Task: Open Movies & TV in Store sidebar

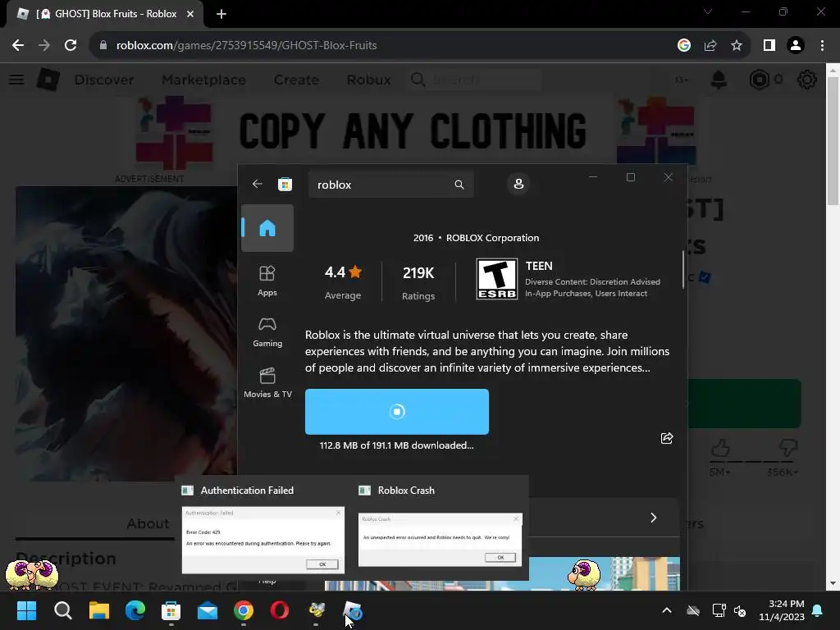Action: pyautogui.click(x=267, y=383)
